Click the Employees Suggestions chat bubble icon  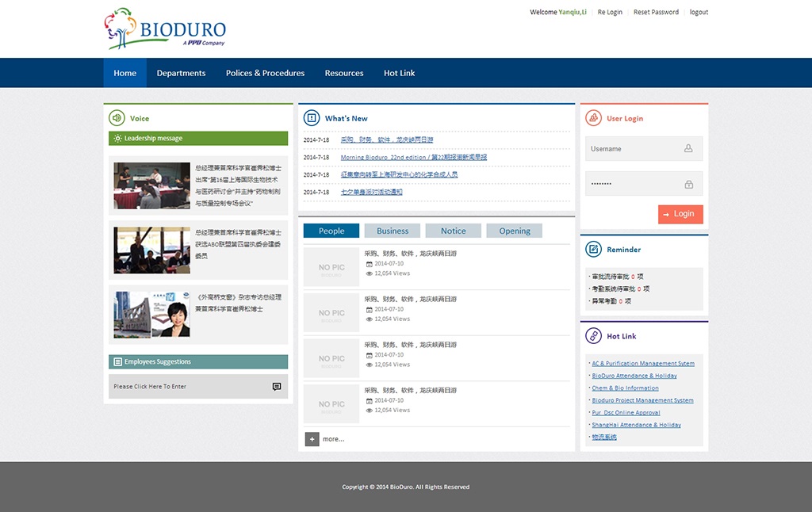click(277, 387)
